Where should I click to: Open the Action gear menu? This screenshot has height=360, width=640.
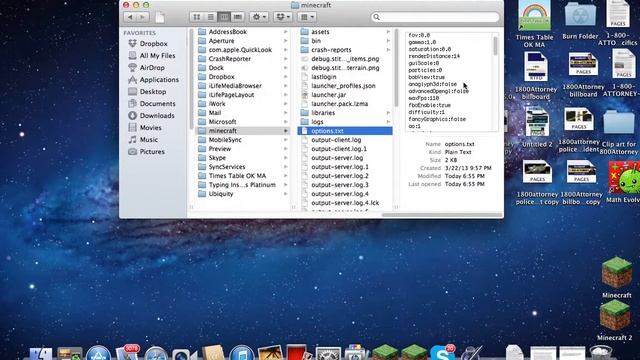(x=259, y=17)
